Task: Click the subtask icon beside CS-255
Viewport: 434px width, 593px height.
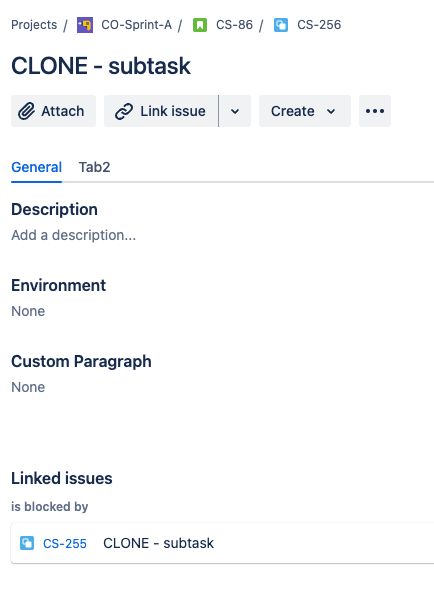Action: 27,543
